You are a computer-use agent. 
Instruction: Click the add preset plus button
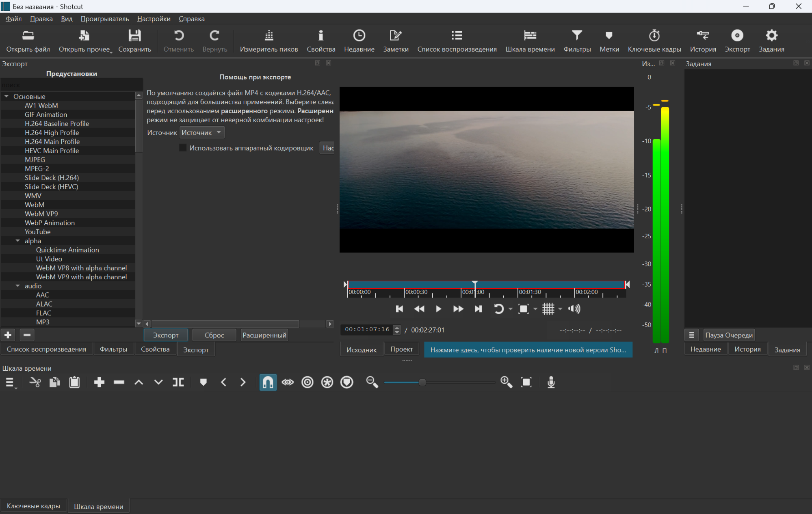(x=8, y=335)
